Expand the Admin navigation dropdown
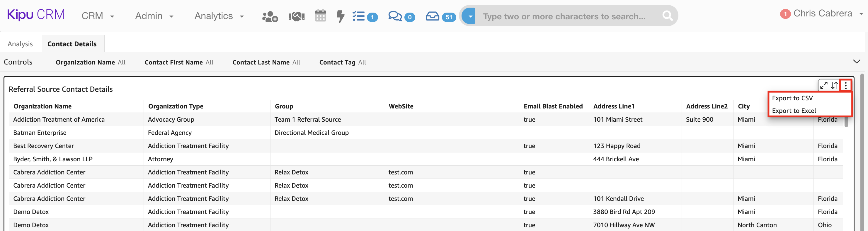The height and width of the screenshot is (231, 868). pyautogui.click(x=154, y=16)
